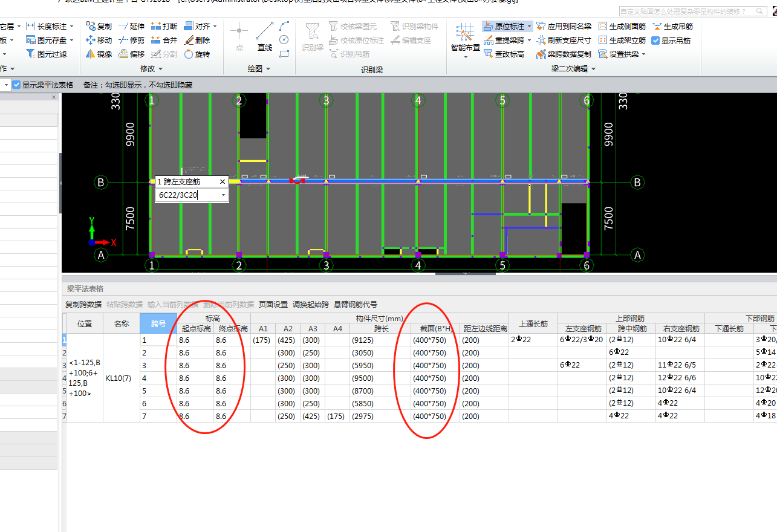
Task: Click the 6C22/3C20 input field
Action: pyautogui.click(x=187, y=195)
